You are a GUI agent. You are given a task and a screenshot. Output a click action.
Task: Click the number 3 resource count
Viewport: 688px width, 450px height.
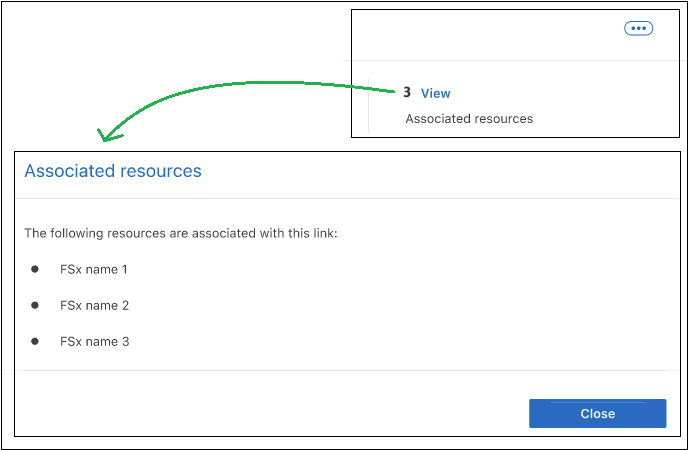[407, 92]
